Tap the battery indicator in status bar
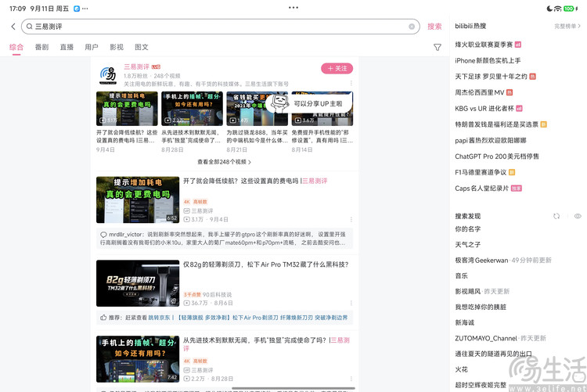Viewport: 587px width, 392px height. [570, 9]
